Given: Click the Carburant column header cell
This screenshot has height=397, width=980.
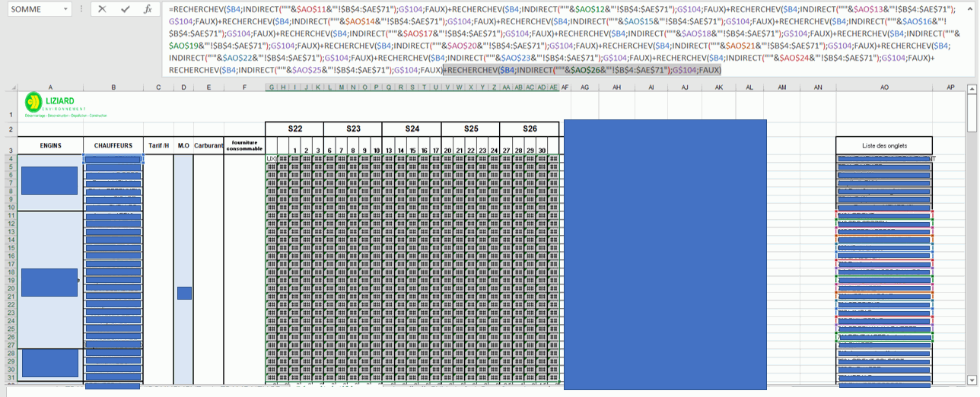Looking at the screenshot, I should click(208, 145).
